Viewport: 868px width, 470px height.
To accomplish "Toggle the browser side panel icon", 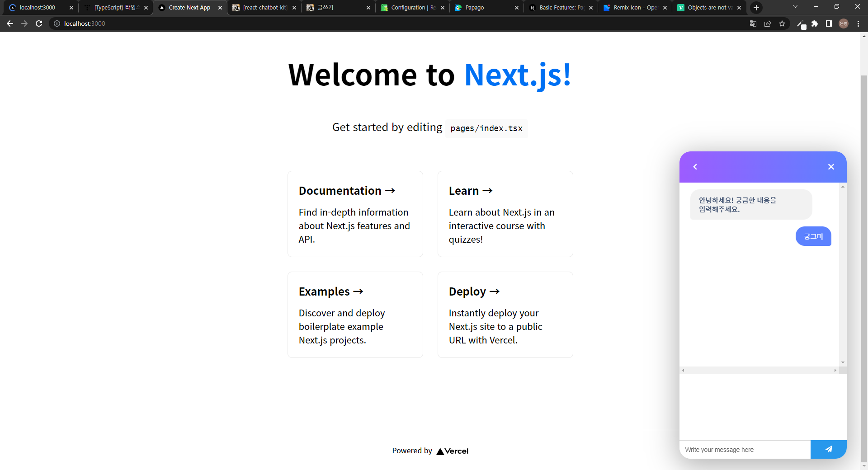I will click(x=829, y=23).
